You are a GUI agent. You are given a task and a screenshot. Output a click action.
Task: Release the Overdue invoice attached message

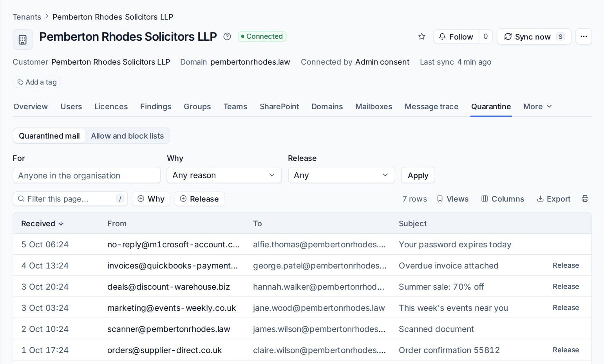click(x=566, y=265)
